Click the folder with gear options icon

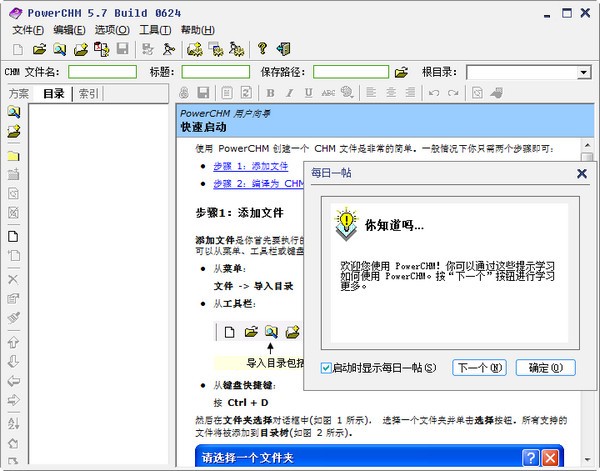click(195, 49)
